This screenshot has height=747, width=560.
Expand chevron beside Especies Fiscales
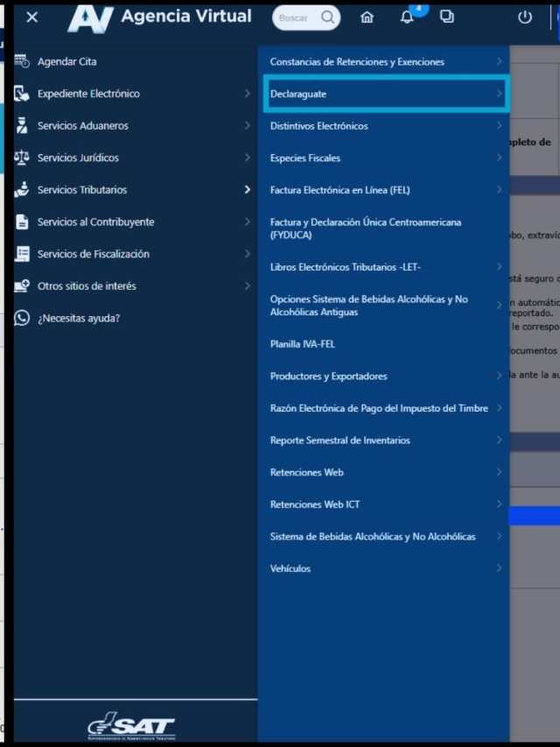click(499, 158)
